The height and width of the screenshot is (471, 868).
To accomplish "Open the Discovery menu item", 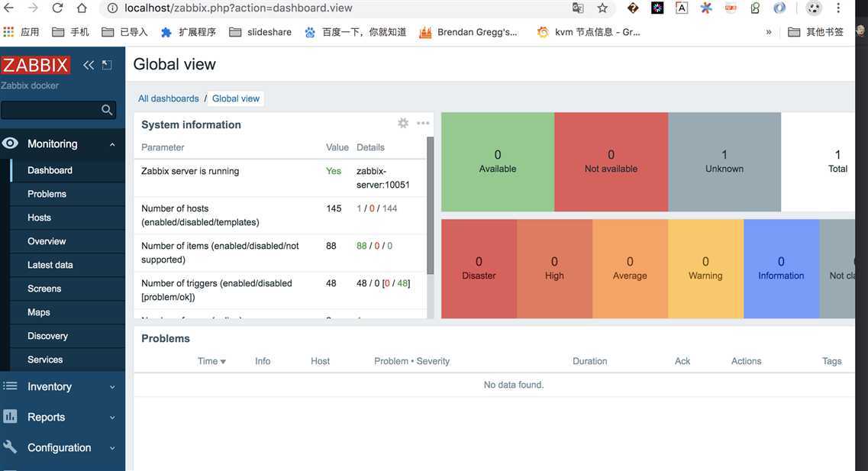I will point(67,336).
